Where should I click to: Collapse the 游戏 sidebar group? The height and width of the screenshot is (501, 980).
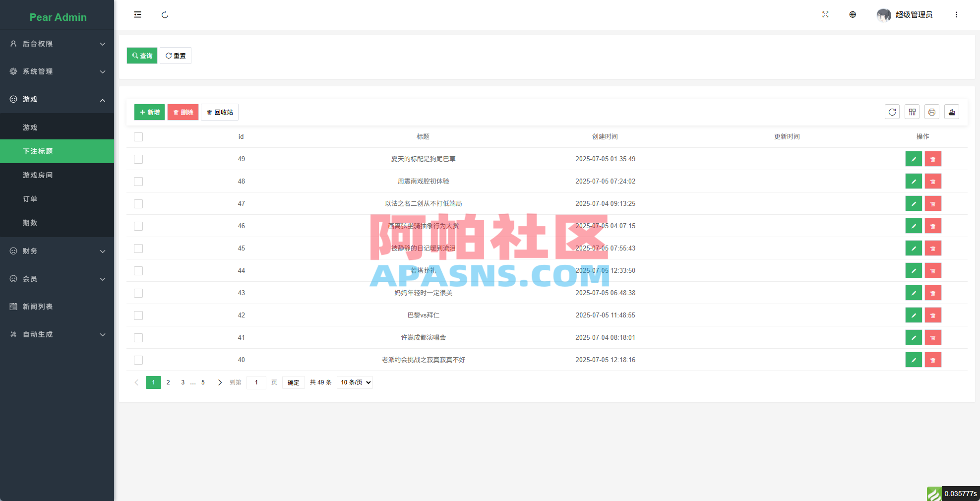(57, 99)
